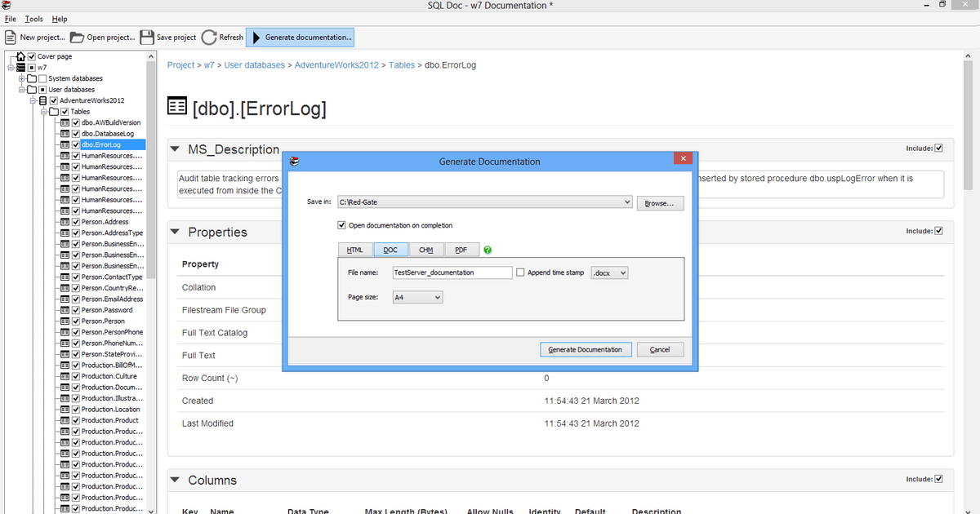980x514 pixels.
Task: Click the large table icon beside [dbo].[ErrorLog] heading
Action: coord(176,107)
